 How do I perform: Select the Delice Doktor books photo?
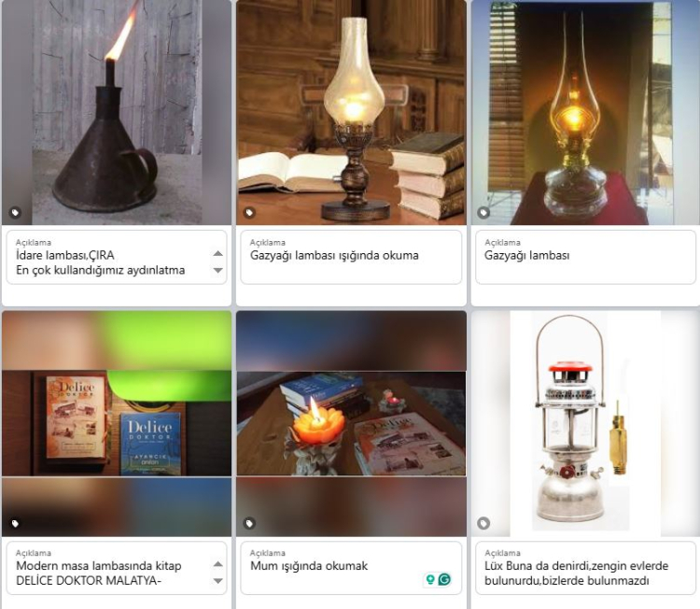117,423
